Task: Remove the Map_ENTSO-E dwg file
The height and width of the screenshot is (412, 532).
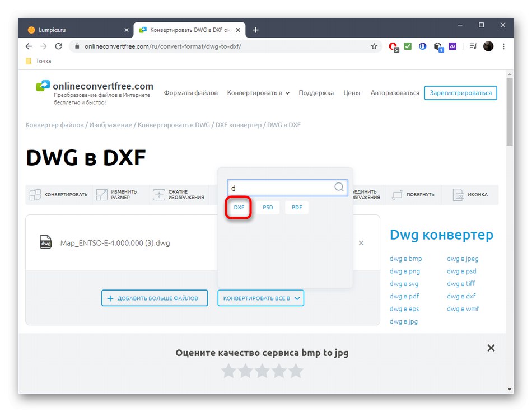Action: click(x=361, y=243)
